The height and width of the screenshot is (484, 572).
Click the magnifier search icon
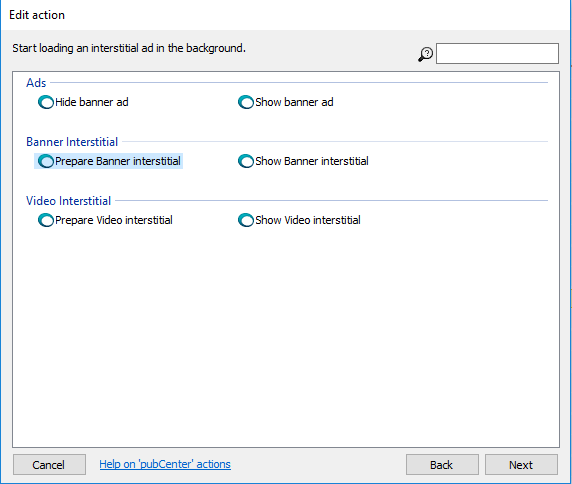425,54
